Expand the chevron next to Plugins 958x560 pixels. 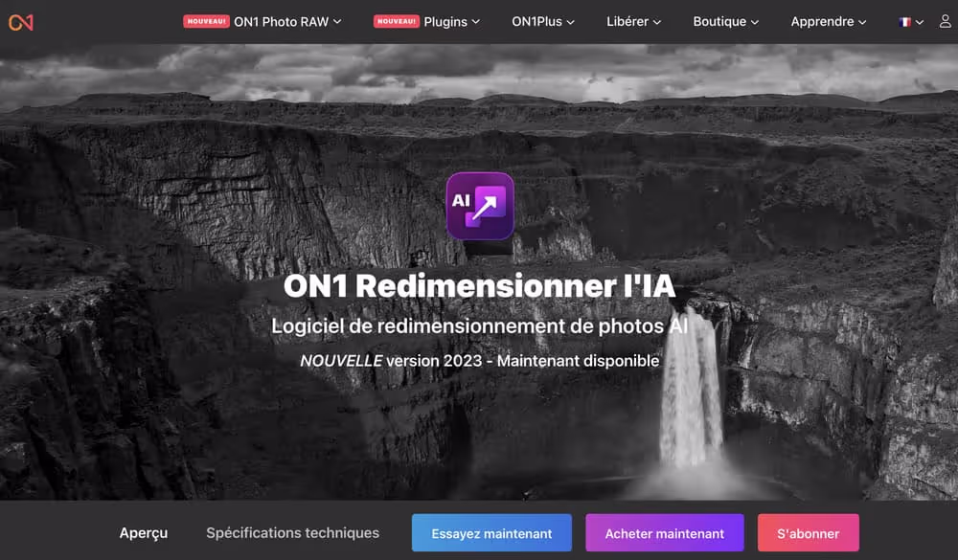pos(476,22)
